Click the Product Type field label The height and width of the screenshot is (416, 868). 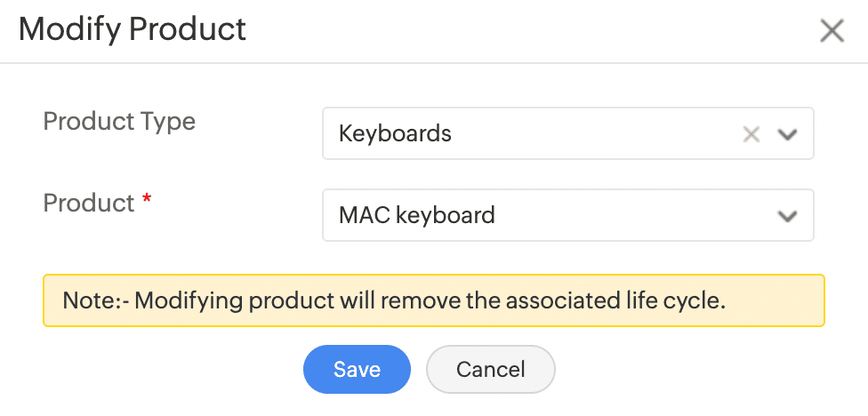coord(119,121)
